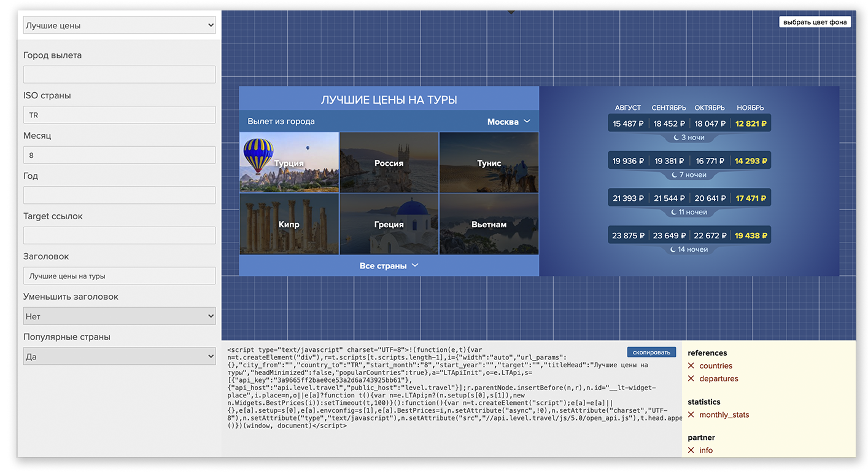The image size is (868, 476).
Task: Select the Греция country tile
Action: (x=389, y=224)
